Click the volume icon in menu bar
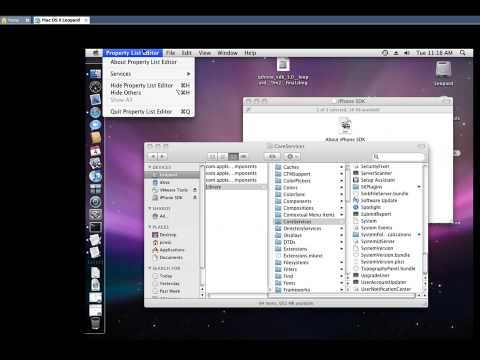The image size is (480, 360). tap(407, 53)
